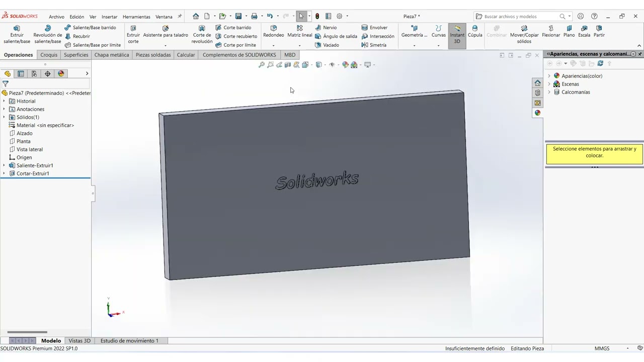Image resolution: width=644 pixels, height=362 pixels.
Task: Expand Escenas in task pane
Action: click(549, 84)
